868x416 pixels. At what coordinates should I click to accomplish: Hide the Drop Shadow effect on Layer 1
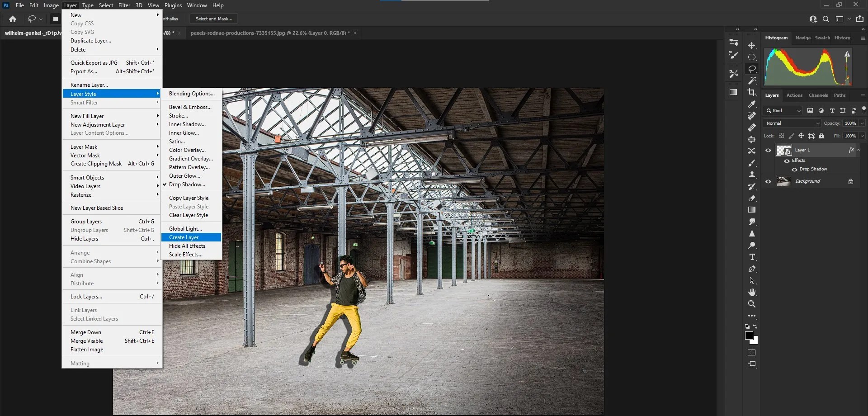pyautogui.click(x=795, y=169)
